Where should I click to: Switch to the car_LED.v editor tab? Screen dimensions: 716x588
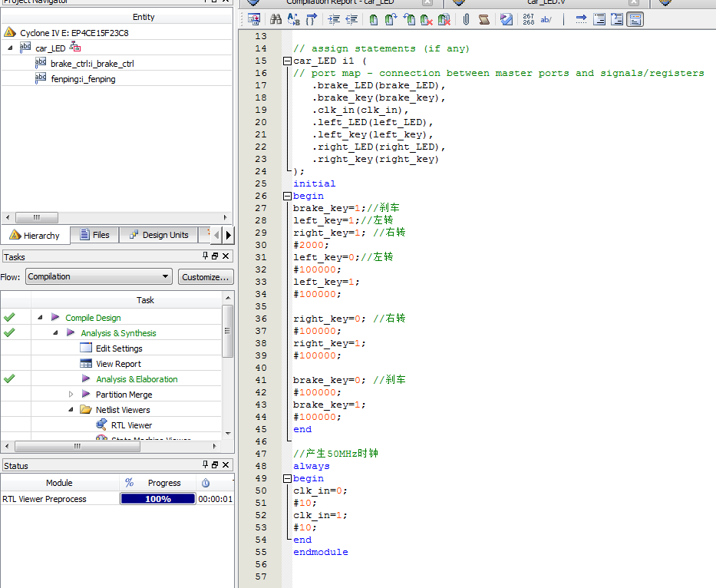click(546, 2)
